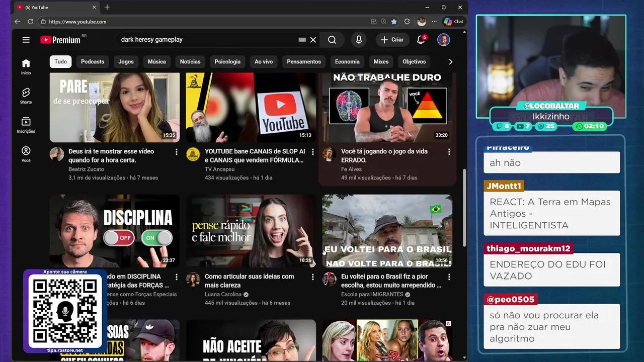Select the Economia filter chip
The image size is (644, 362).
347,61
